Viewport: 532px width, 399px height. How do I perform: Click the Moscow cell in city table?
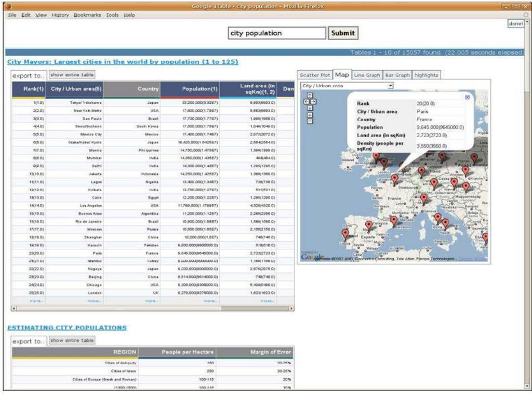click(75, 229)
